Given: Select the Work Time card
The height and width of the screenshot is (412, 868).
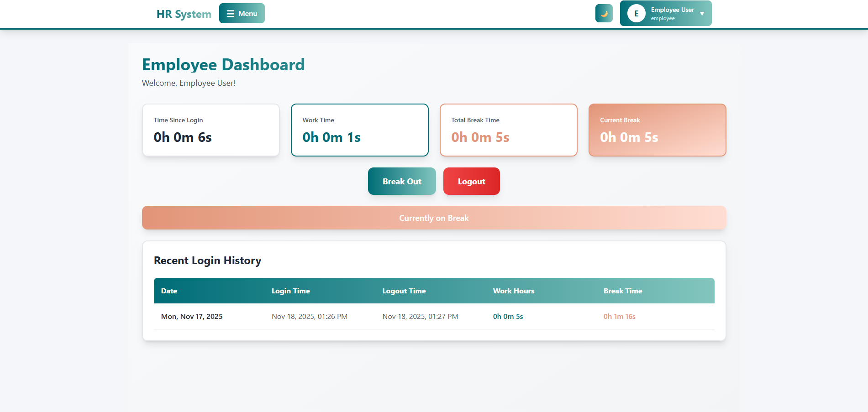Looking at the screenshot, I should point(360,130).
